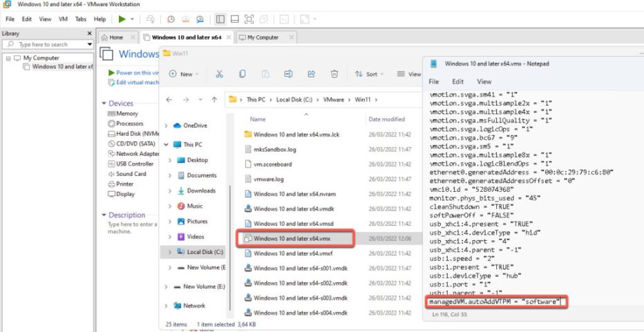Click the green Power On play icon
This screenshot has width=644, height=332.
122,19
